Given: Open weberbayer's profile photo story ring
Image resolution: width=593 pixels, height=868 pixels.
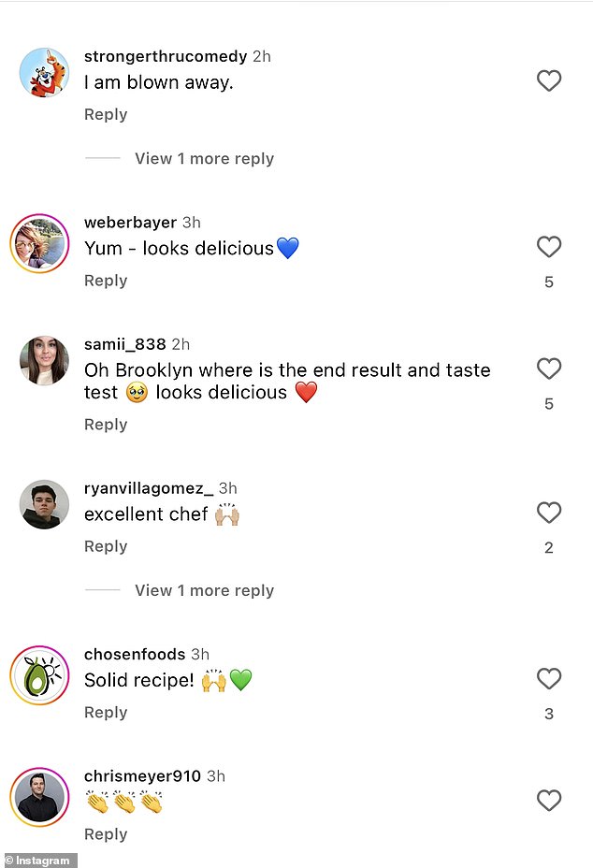Looking at the screenshot, I should click(39, 243).
